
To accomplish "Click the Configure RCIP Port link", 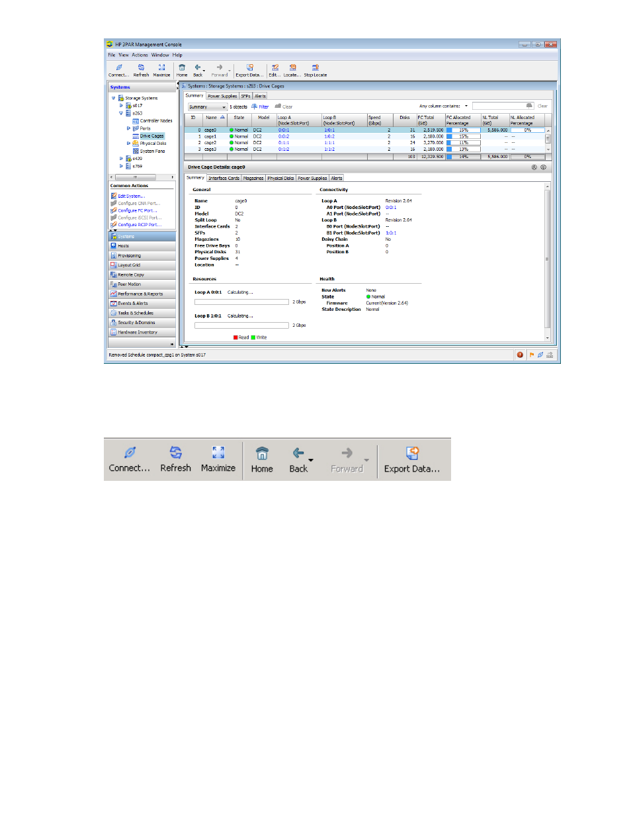I will click(140, 225).
